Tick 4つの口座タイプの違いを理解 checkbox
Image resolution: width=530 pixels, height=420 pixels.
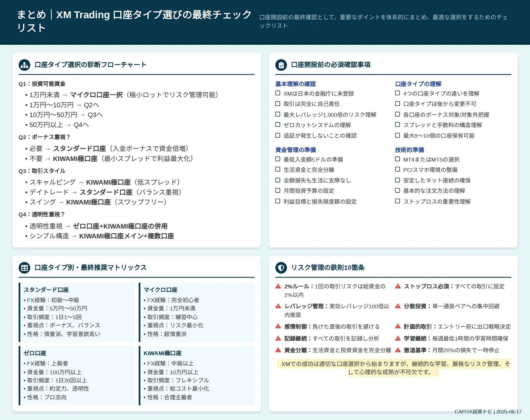coord(397,93)
